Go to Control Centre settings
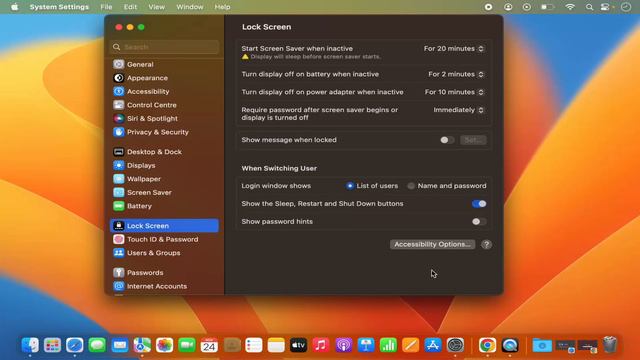Viewport: 640px width, 360px height. [164, 105]
